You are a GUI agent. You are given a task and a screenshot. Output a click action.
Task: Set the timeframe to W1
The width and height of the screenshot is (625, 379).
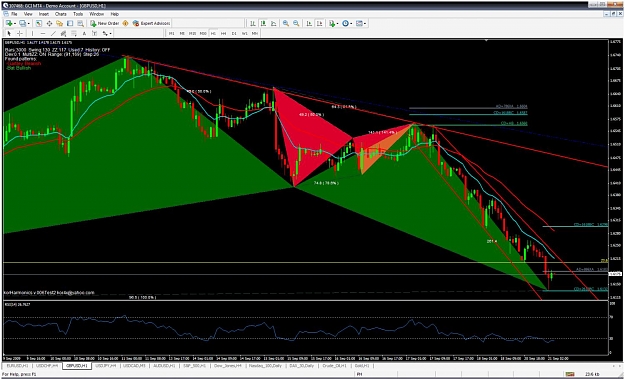click(244, 33)
